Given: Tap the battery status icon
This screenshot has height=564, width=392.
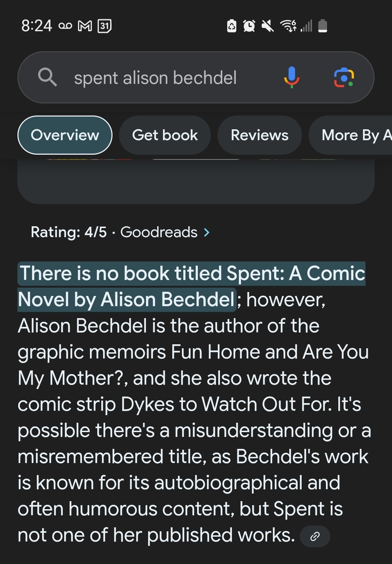Looking at the screenshot, I should click(323, 26).
